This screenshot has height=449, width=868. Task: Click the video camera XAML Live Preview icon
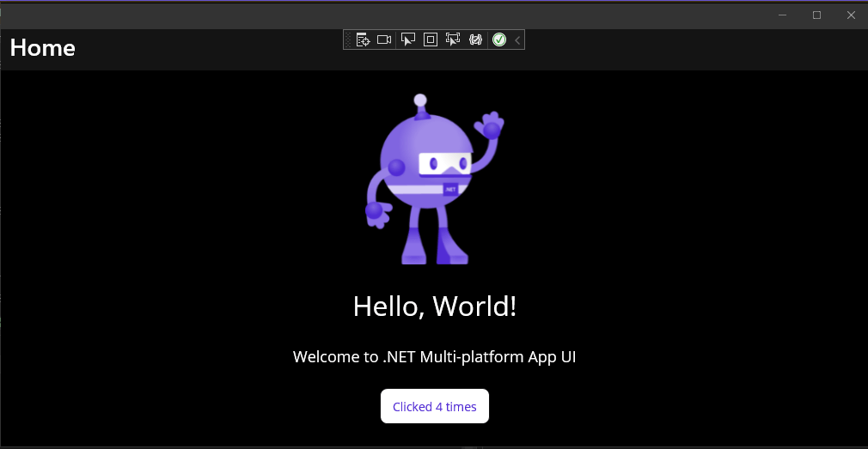coord(384,39)
